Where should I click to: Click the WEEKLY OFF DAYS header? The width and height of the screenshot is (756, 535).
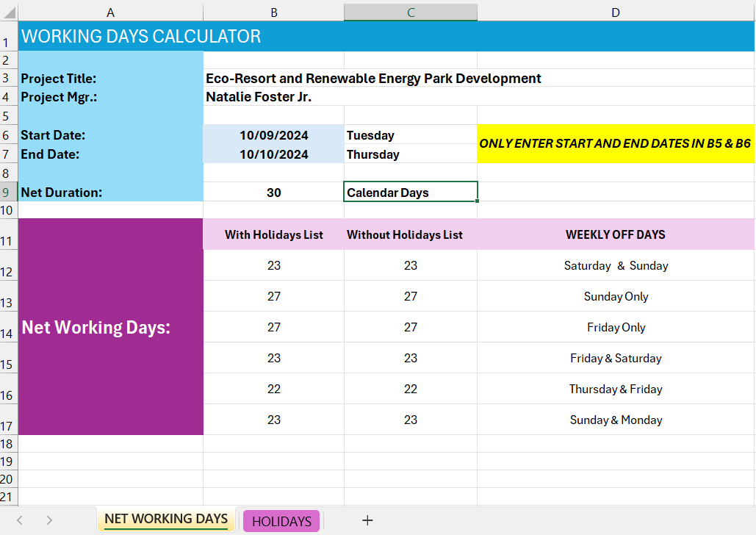(616, 234)
